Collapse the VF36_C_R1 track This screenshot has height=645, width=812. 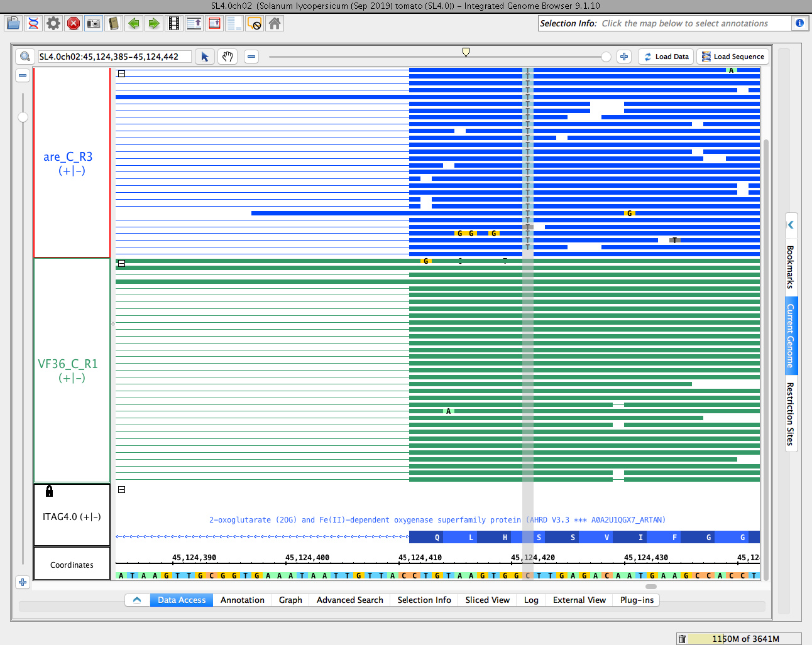tap(122, 263)
